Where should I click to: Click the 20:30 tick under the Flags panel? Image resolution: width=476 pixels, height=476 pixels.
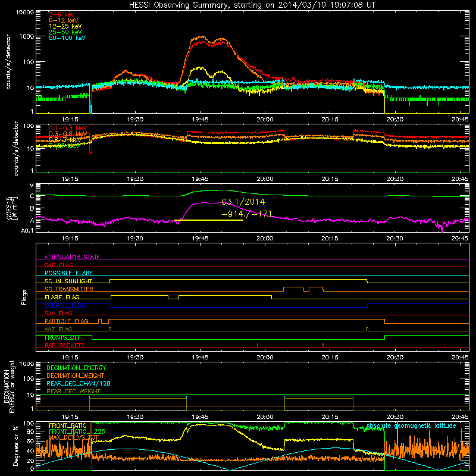(x=394, y=358)
